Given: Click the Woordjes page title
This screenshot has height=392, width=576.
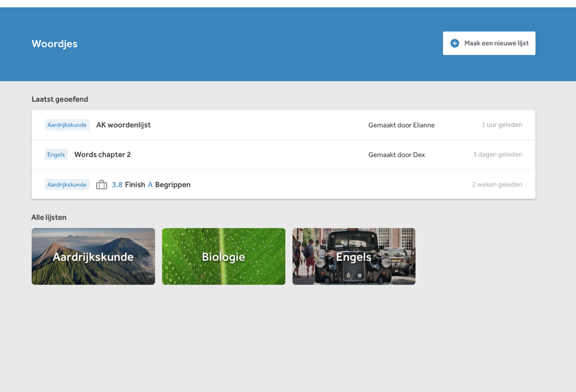Looking at the screenshot, I should [54, 44].
